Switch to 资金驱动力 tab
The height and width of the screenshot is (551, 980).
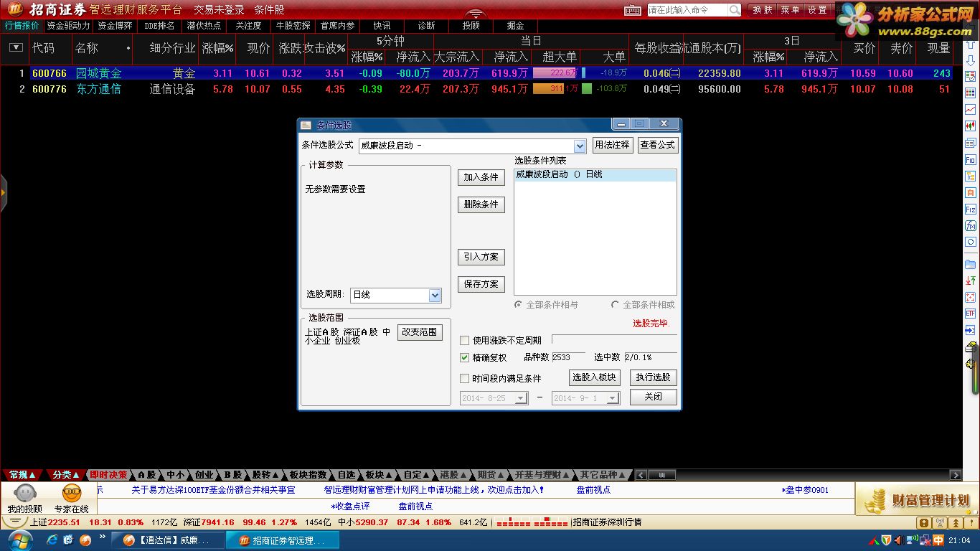click(x=68, y=25)
